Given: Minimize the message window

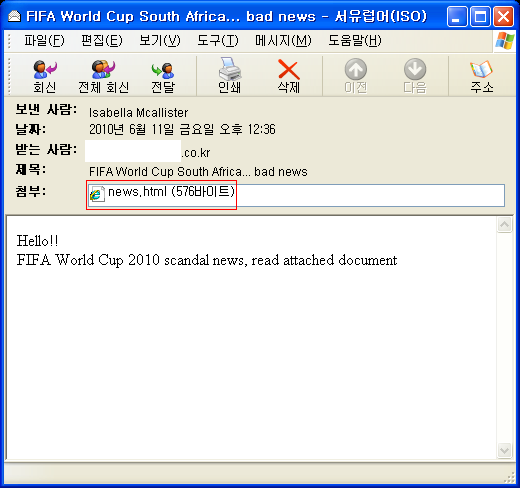Looking at the screenshot, I should [x=457, y=16].
